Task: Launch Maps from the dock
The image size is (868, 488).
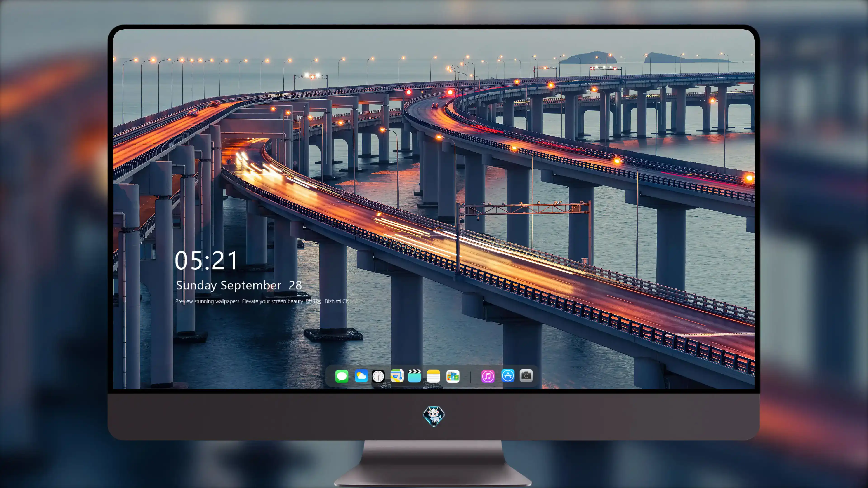Action: tap(397, 376)
